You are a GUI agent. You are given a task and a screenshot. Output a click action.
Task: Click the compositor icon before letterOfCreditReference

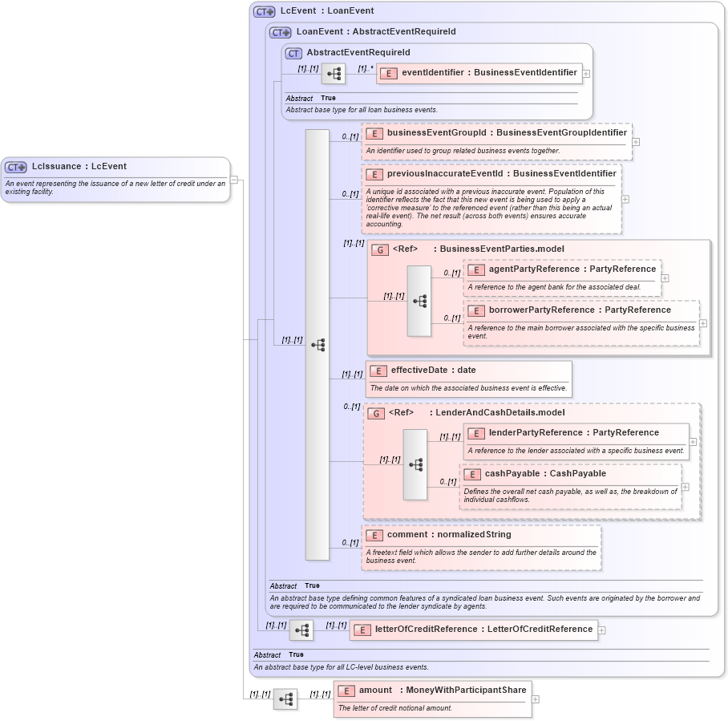pos(301,630)
